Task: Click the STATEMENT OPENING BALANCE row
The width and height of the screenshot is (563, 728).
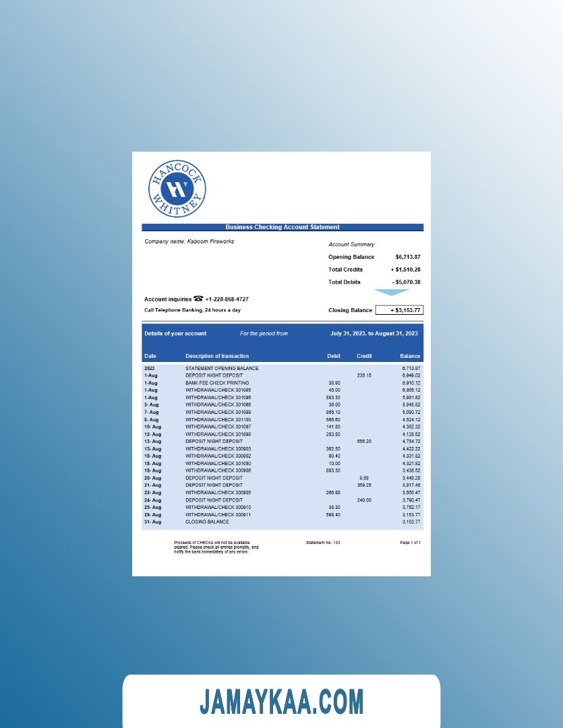Action: click(222, 368)
